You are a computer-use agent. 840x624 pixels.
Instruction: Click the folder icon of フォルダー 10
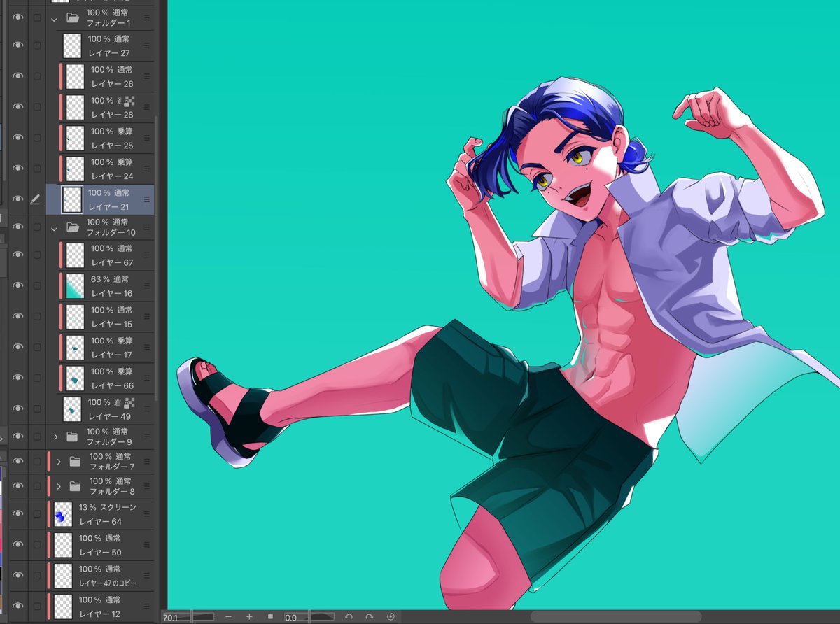pyautogui.click(x=72, y=227)
